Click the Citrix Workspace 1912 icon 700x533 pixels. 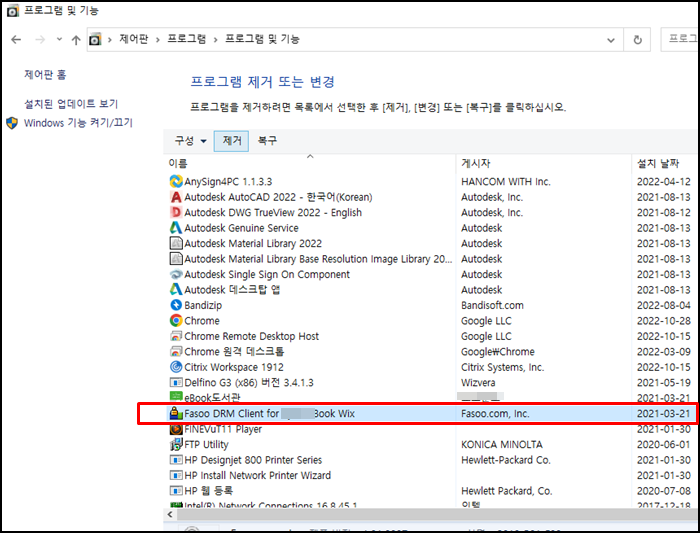pyautogui.click(x=176, y=367)
